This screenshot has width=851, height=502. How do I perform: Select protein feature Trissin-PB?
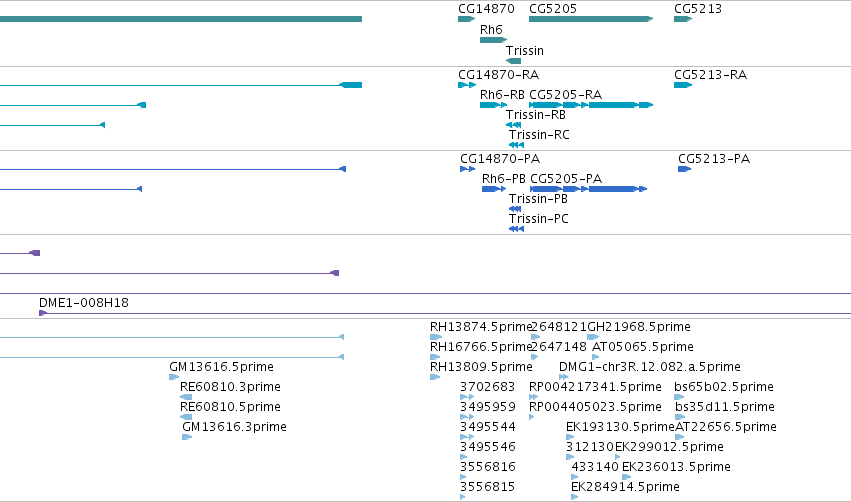point(538,199)
